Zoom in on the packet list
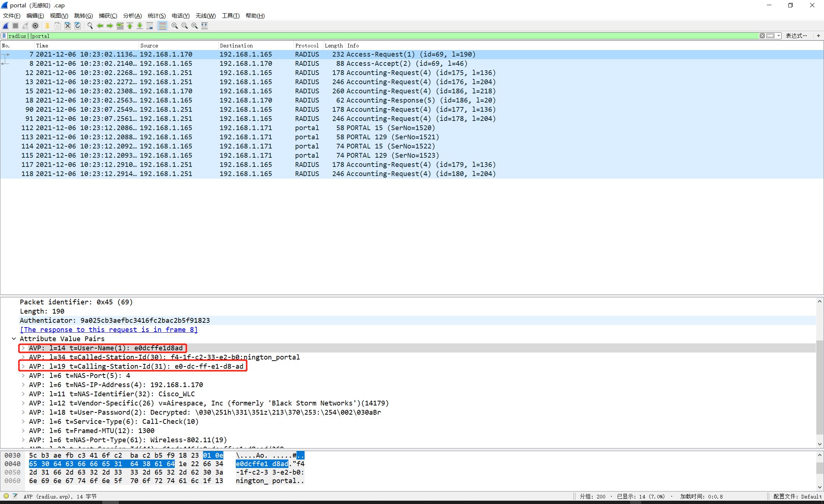 pos(174,26)
